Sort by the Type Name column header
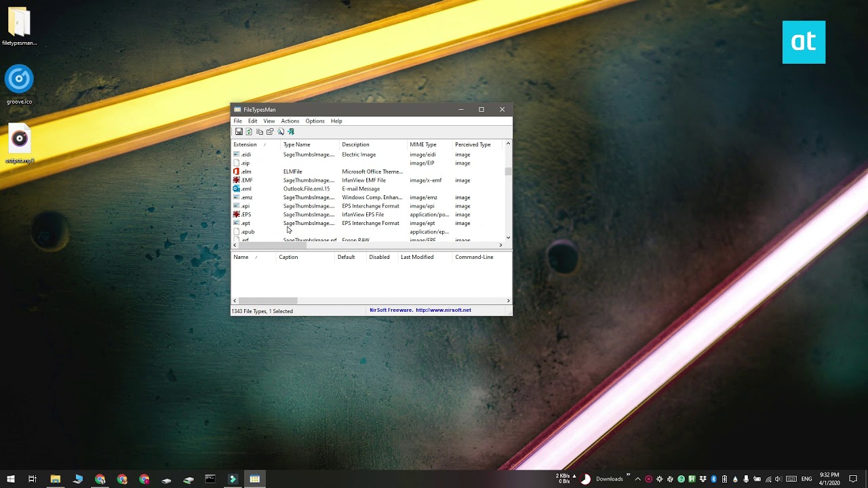The image size is (868, 488). (x=310, y=144)
